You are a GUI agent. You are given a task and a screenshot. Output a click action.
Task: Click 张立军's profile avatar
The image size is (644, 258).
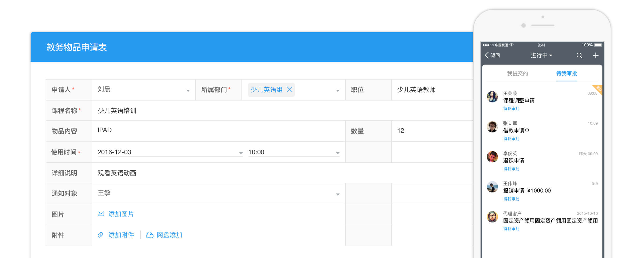pyautogui.click(x=492, y=127)
